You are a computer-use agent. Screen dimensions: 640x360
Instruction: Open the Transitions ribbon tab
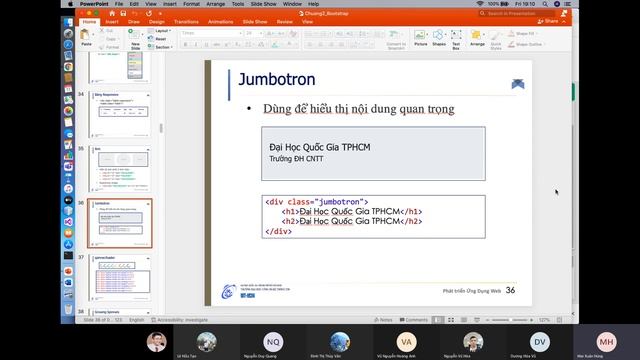(186, 22)
